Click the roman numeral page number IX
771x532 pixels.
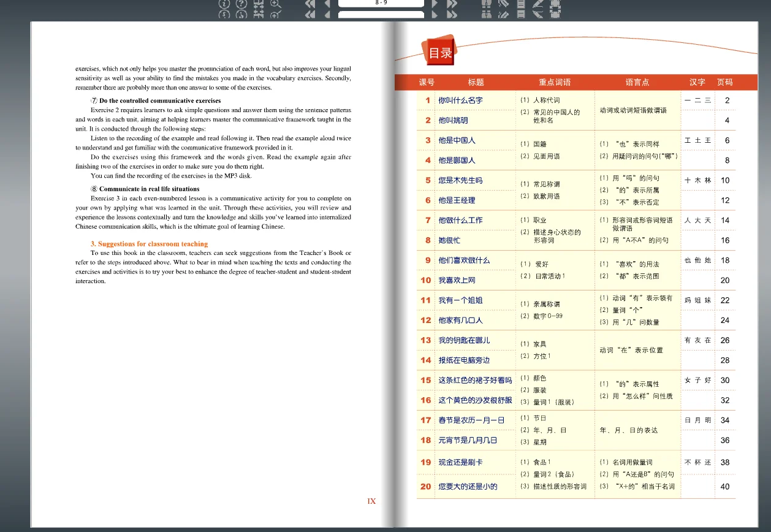[371, 501]
